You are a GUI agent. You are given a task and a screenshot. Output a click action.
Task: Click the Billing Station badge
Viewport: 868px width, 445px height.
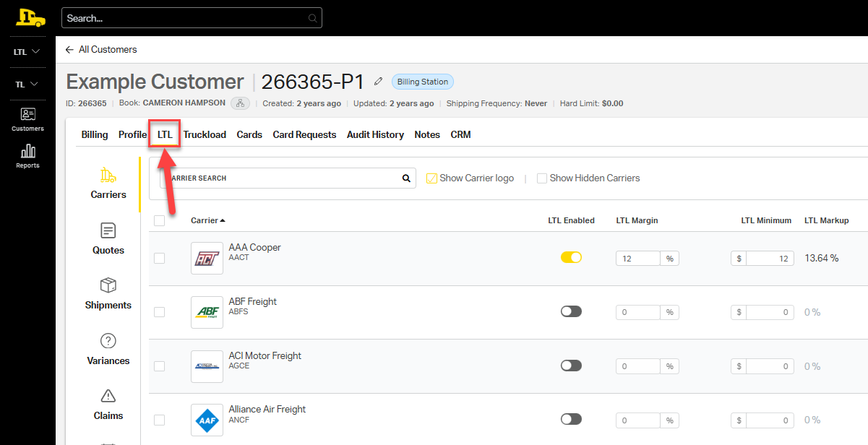click(423, 82)
